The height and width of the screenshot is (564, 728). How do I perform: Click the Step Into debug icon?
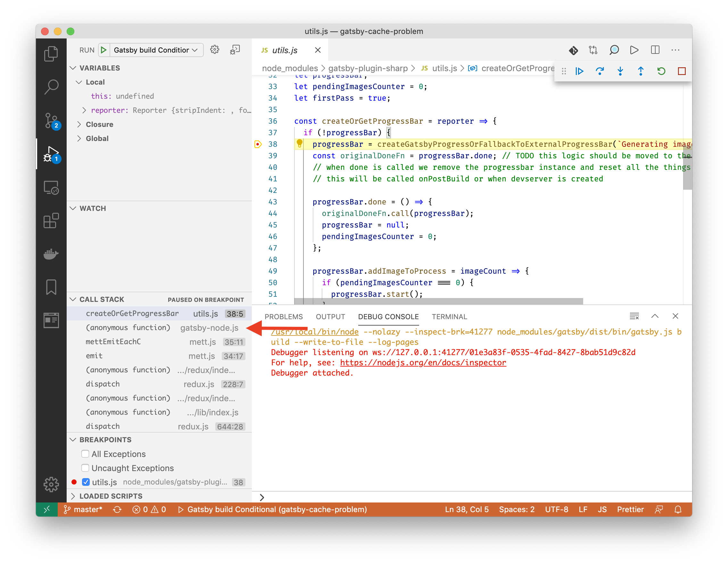coord(620,71)
